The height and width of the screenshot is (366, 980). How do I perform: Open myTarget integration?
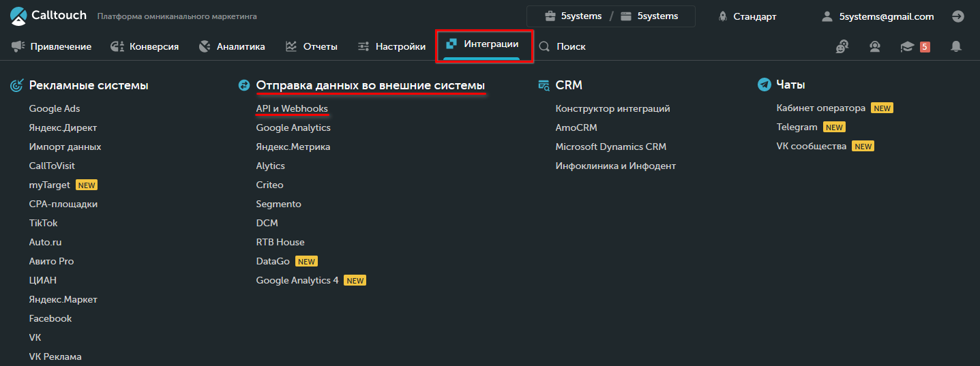tap(49, 185)
